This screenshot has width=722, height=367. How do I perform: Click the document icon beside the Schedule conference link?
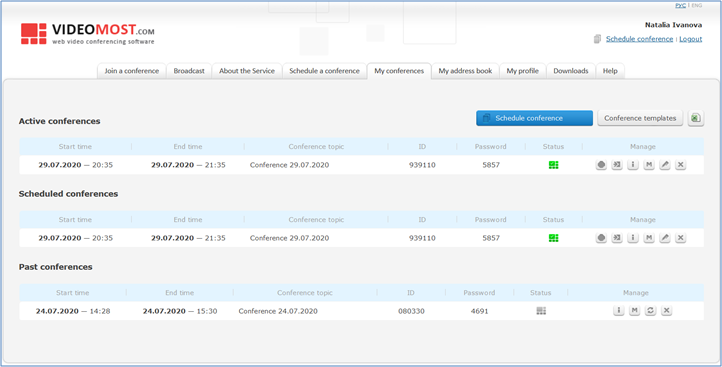tap(597, 39)
